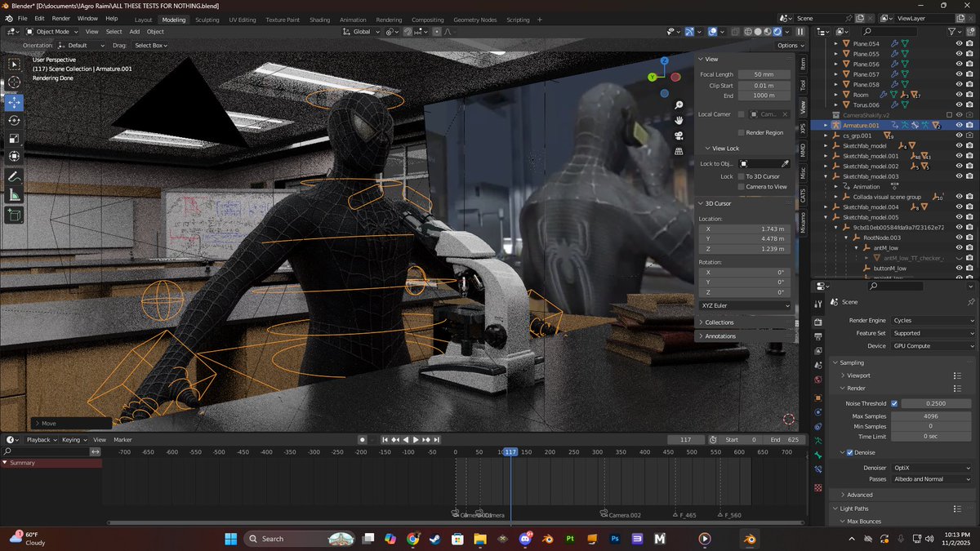Expand the Sketchfab_model.004 tree item
Screen dimensions: 980x551
click(826, 207)
